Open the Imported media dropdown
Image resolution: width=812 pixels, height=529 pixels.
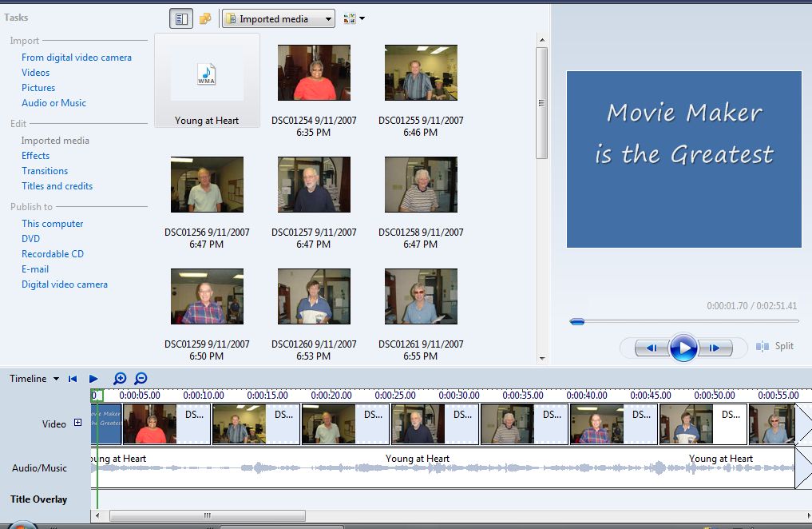279,19
